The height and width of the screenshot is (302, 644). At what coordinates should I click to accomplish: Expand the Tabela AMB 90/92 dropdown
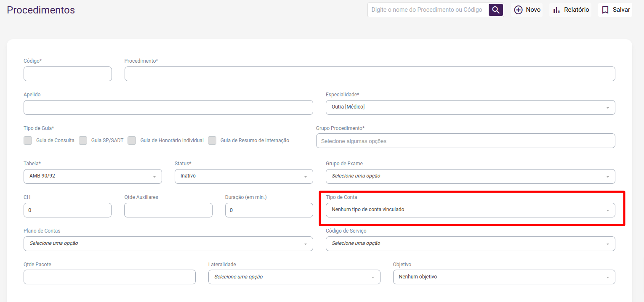[x=93, y=176]
